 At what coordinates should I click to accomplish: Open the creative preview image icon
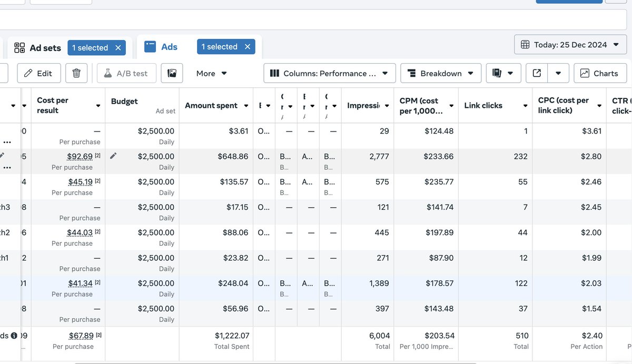(172, 73)
